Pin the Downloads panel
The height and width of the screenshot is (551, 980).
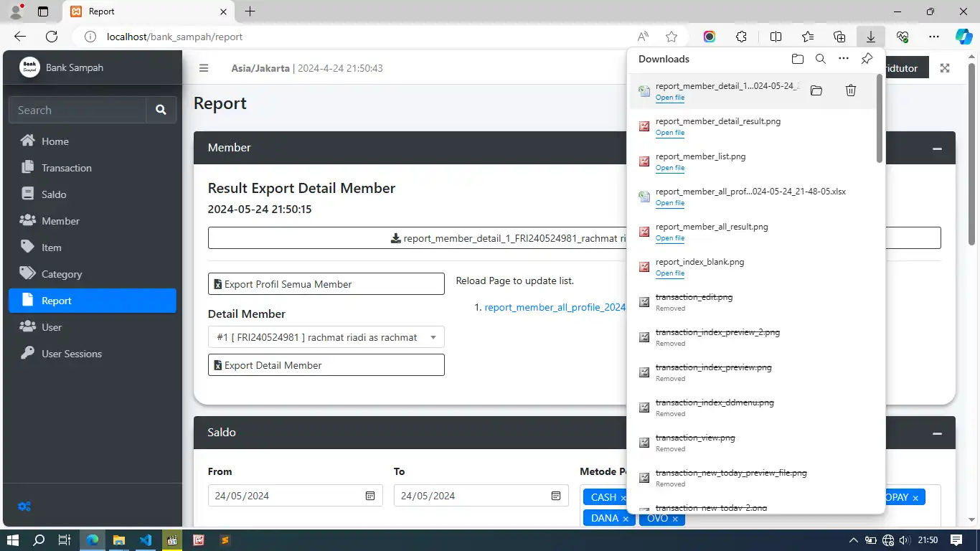coord(867,59)
